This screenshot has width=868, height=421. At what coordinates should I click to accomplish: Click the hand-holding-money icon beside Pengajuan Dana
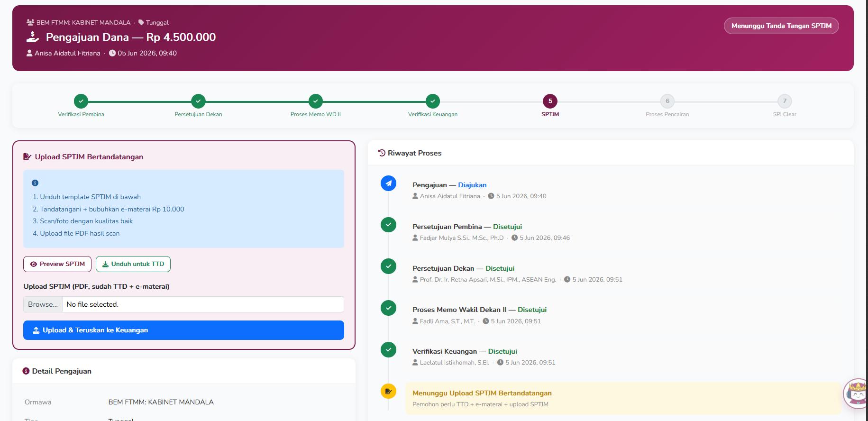click(33, 37)
